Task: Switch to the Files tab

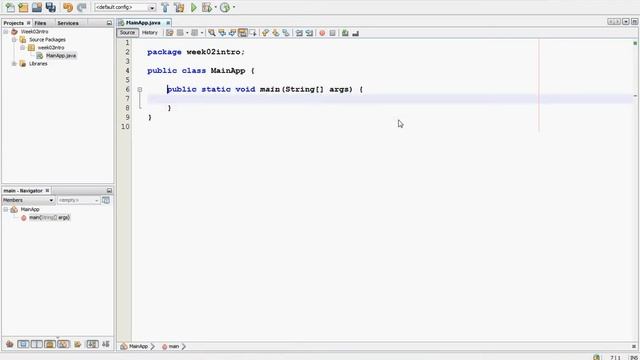Action: click(40, 23)
